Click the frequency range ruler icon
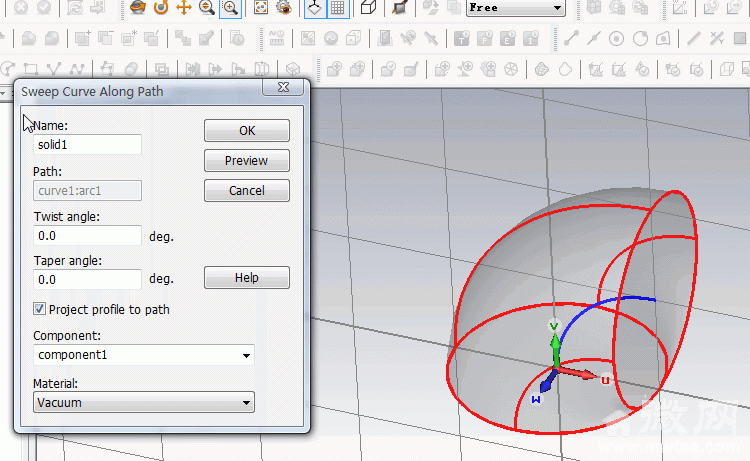Viewport: 750px width, 461px height. tap(277, 38)
